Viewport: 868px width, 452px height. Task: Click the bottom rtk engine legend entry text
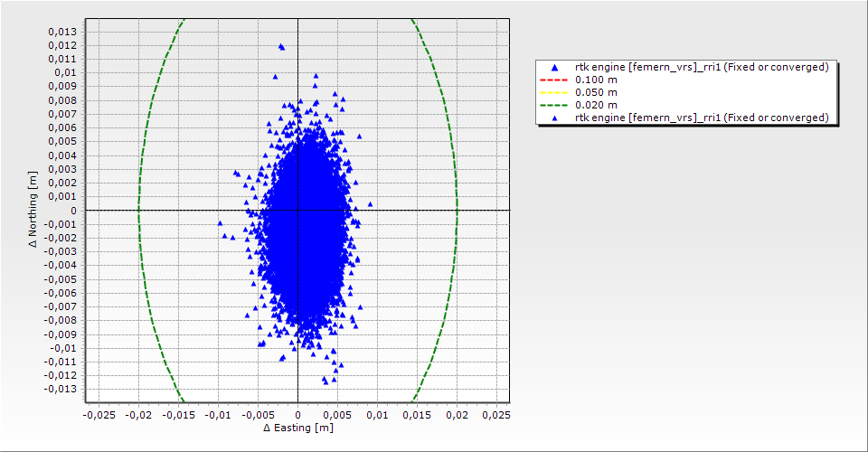(702, 118)
